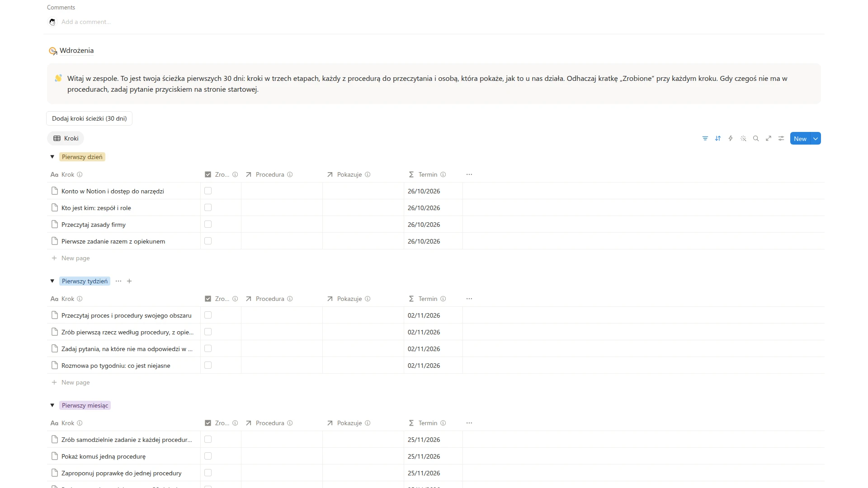Open 'Zaproponuj poprawkę do jednej procedury' row
The width and height of the screenshot is (868, 488).
coord(121,473)
